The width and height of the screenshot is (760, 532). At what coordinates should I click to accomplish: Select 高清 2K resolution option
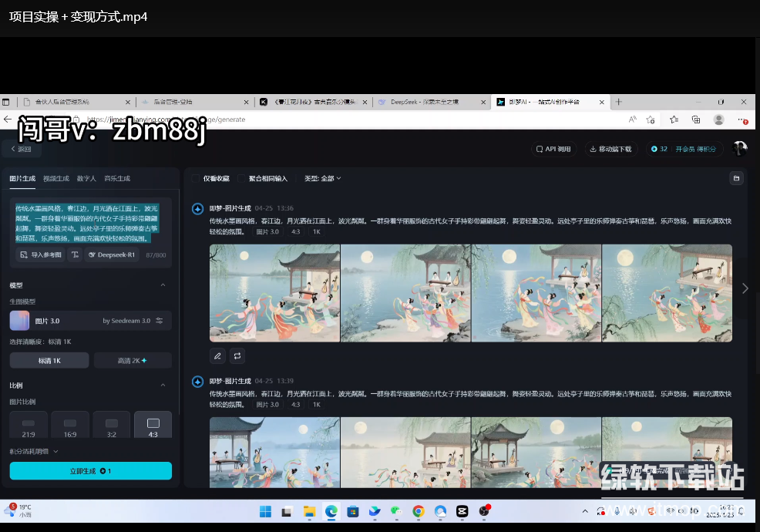point(133,360)
